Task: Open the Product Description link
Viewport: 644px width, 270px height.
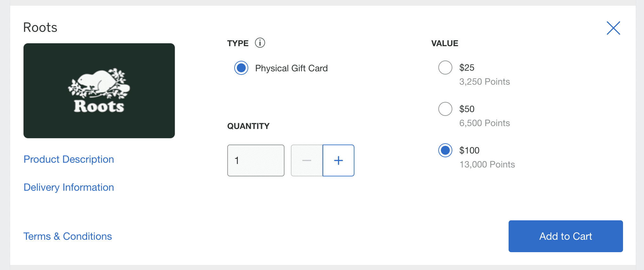Action: (x=69, y=159)
